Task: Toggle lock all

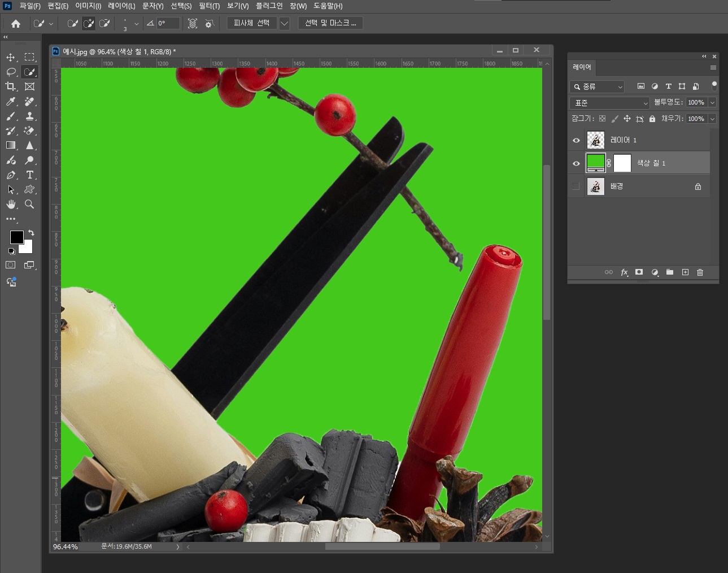Action: click(652, 119)
